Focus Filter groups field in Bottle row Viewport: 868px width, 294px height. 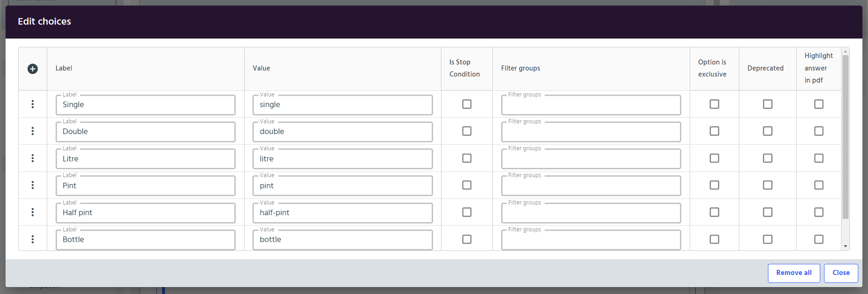click(591, 240)
